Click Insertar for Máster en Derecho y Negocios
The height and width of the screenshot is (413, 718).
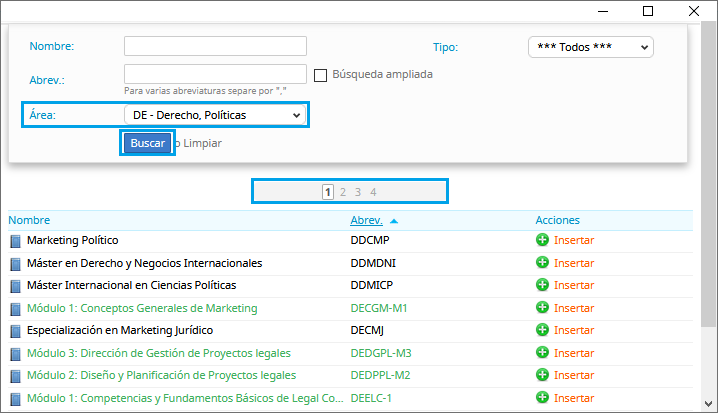click(x=574, y=263)
